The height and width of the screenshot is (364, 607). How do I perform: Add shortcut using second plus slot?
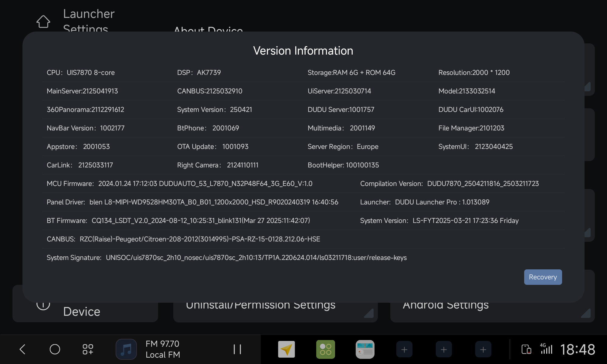[x=444, y=349]
